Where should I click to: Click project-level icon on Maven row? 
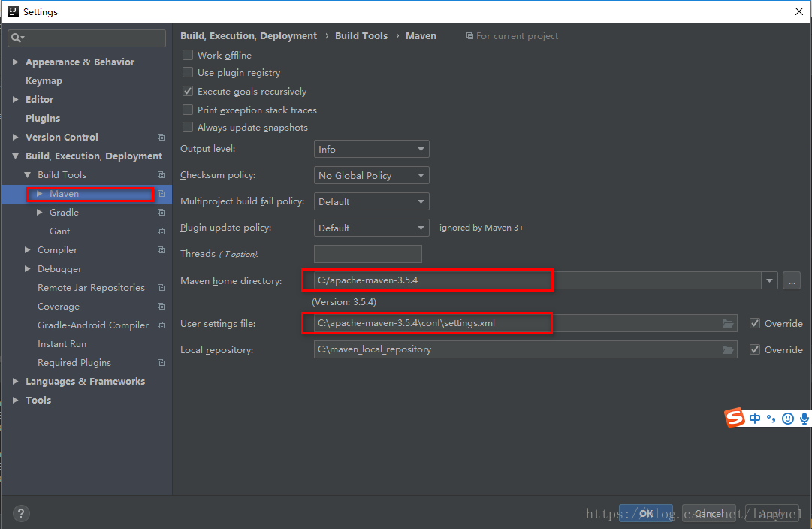point(161,194)
